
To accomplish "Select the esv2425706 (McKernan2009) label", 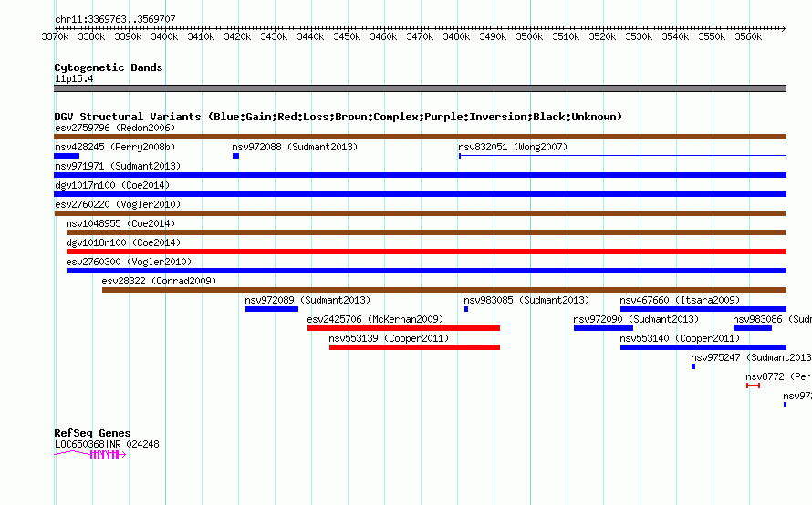I will (x=376, y=319).
